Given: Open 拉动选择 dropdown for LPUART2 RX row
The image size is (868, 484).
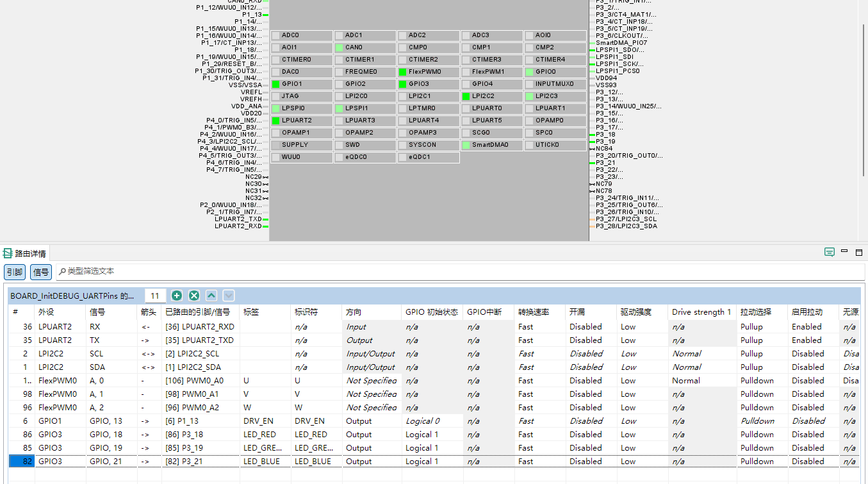Looking at the screenshot, I should (x=762, y=327).
